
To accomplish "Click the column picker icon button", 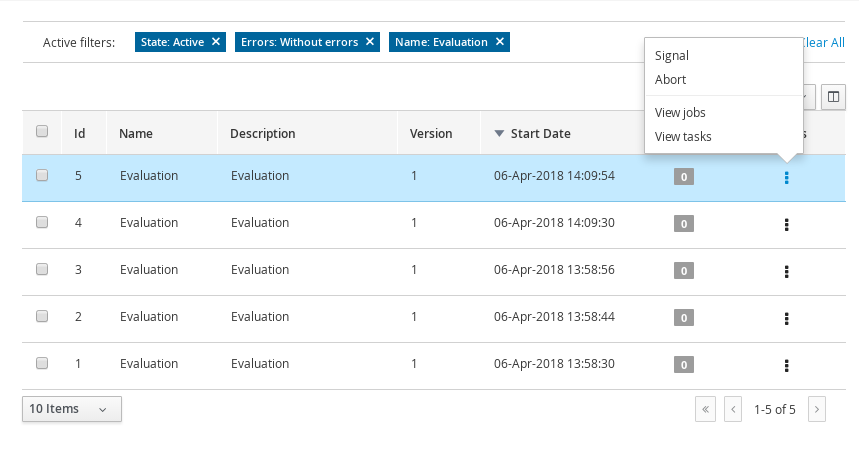I will (834, 97).
